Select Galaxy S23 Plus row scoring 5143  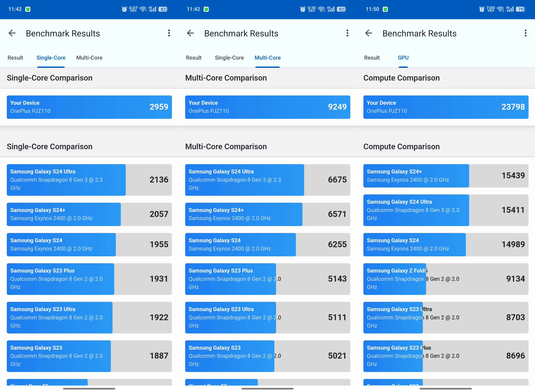tap(268, 279)
